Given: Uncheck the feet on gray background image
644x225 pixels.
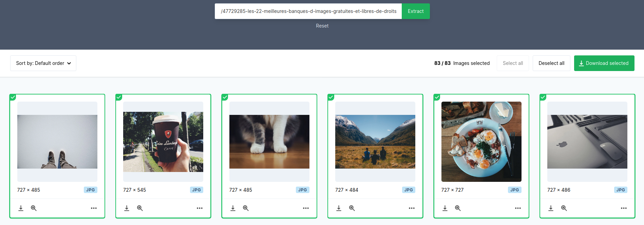Looking at the screenshot, I should 13,97.
